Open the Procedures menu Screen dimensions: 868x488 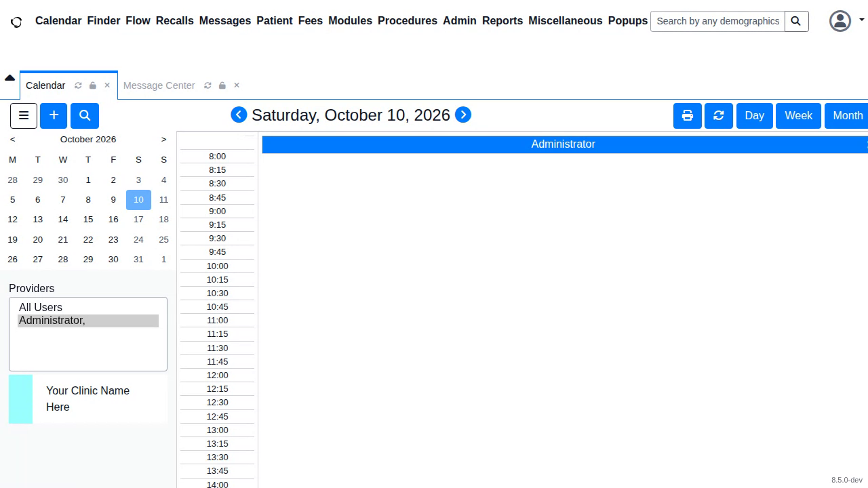(x=408, y=21)
